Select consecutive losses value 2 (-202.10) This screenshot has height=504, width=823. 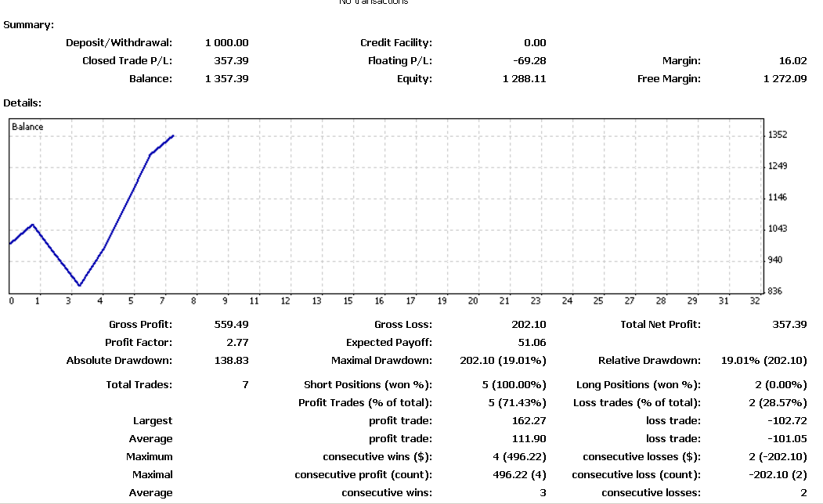click(x=778, y=457)
